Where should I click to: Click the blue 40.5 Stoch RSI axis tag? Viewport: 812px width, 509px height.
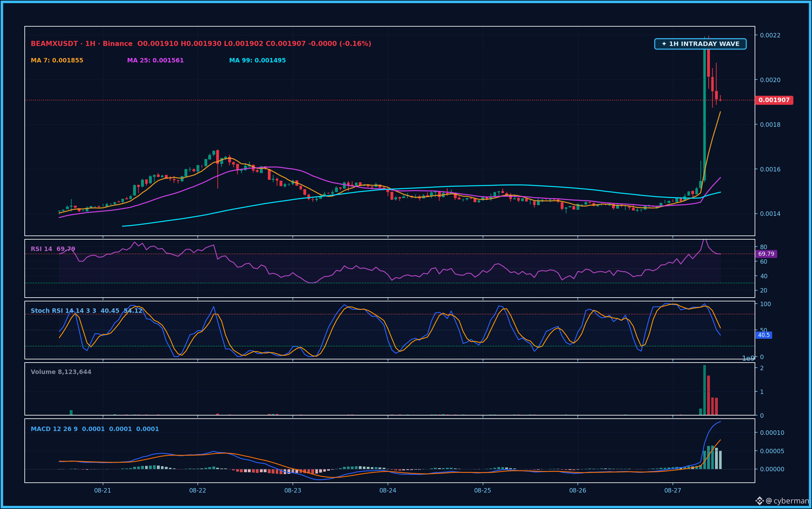pyautogui.click(x=764, y=335)
